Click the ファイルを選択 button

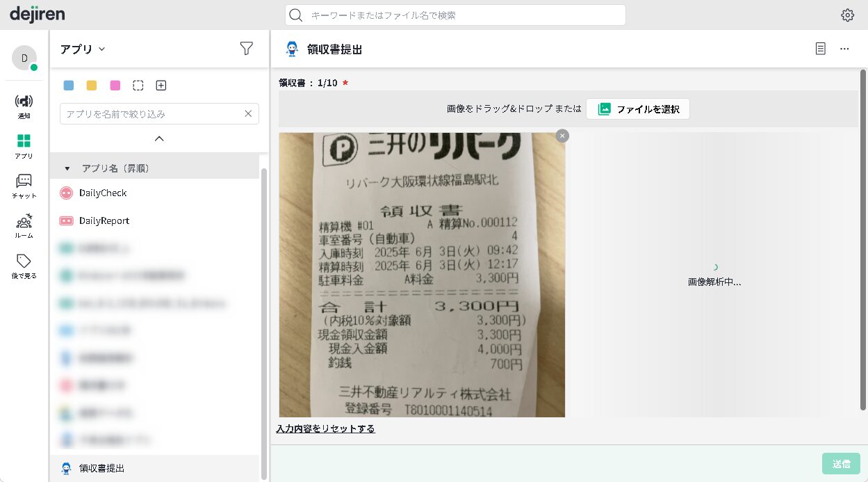(637, 109)
